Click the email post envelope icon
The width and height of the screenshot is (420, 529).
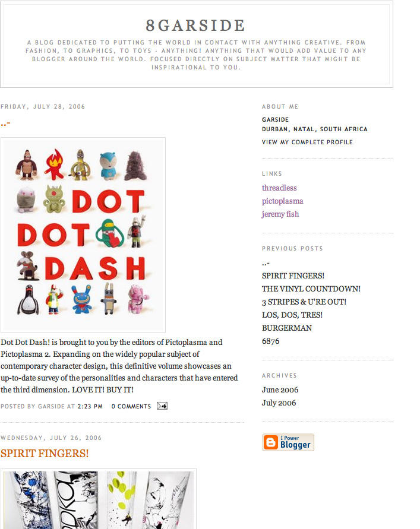(x=162, y=406)
